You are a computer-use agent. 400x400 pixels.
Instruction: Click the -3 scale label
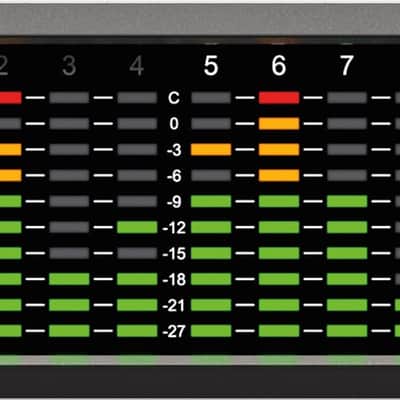pos(174,150)
